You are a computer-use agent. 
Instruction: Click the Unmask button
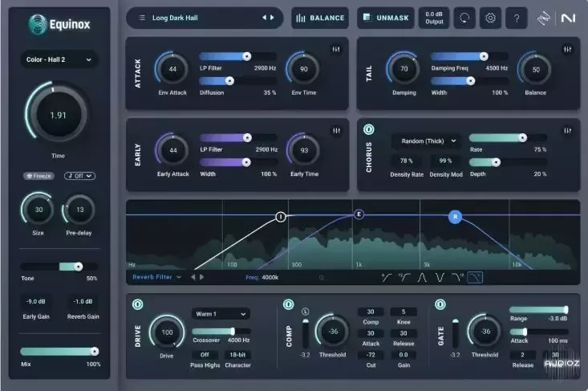coord(386,18)
